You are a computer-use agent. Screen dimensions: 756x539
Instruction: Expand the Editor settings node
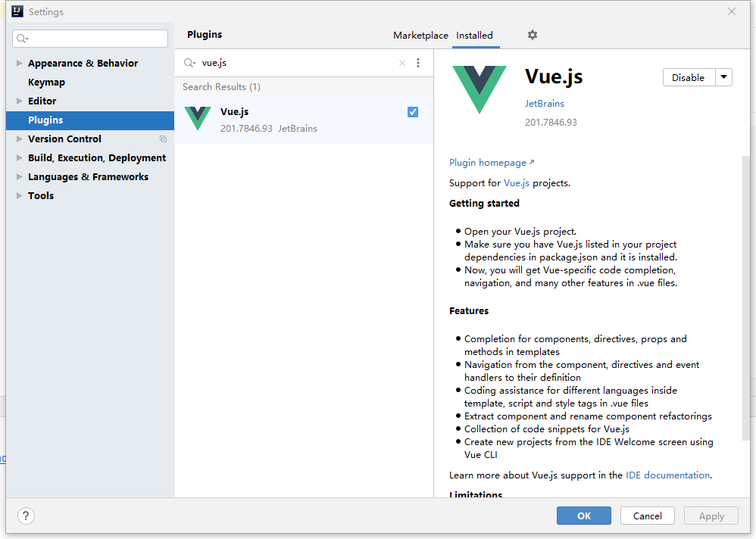pyautogui.click(x=19, y=101)
